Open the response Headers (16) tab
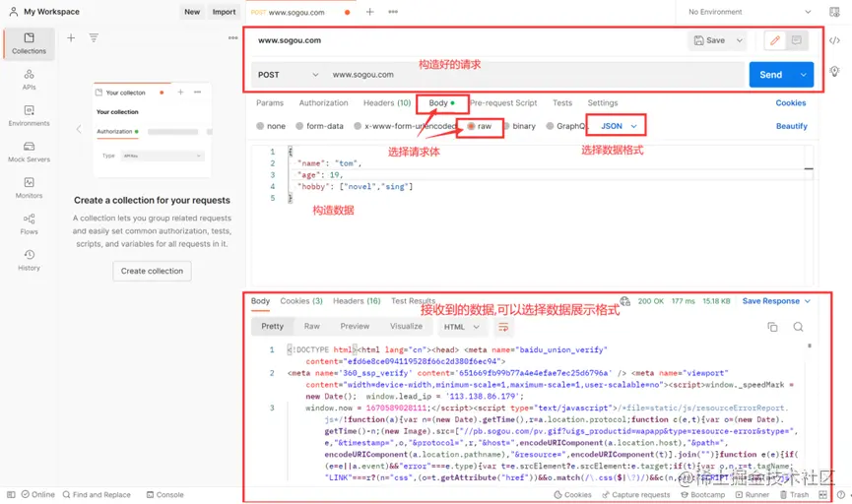852x504 pixels. [x=357, y=301]
